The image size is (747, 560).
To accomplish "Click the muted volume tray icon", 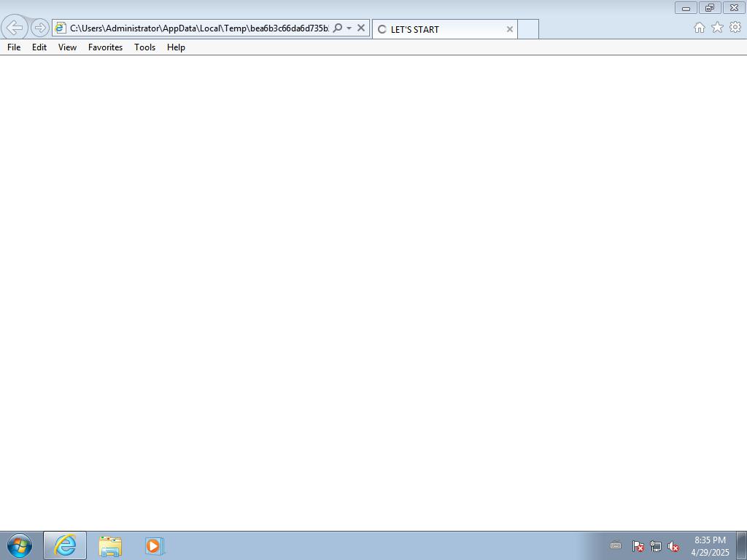I will click(673, 546).
